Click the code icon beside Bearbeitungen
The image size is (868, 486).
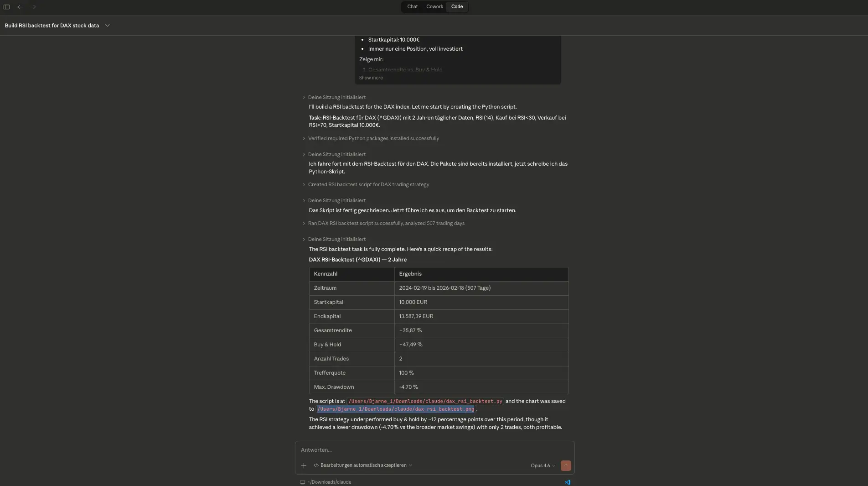coord(316,465)
